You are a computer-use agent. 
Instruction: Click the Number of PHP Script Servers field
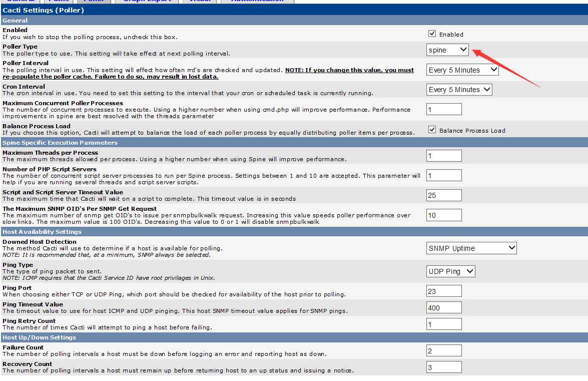[444, 176]
